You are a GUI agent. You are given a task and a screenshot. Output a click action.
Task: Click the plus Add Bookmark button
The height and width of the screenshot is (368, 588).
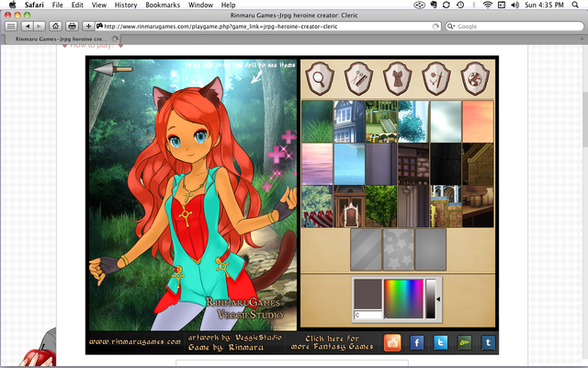click(x=88, y=27)
